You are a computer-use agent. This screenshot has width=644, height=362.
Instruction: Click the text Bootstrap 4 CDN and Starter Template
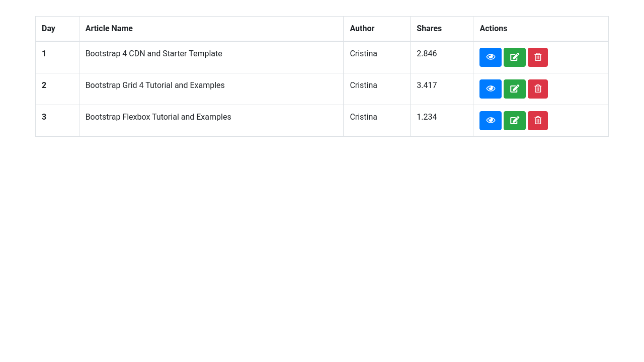[x=154, y=54]
